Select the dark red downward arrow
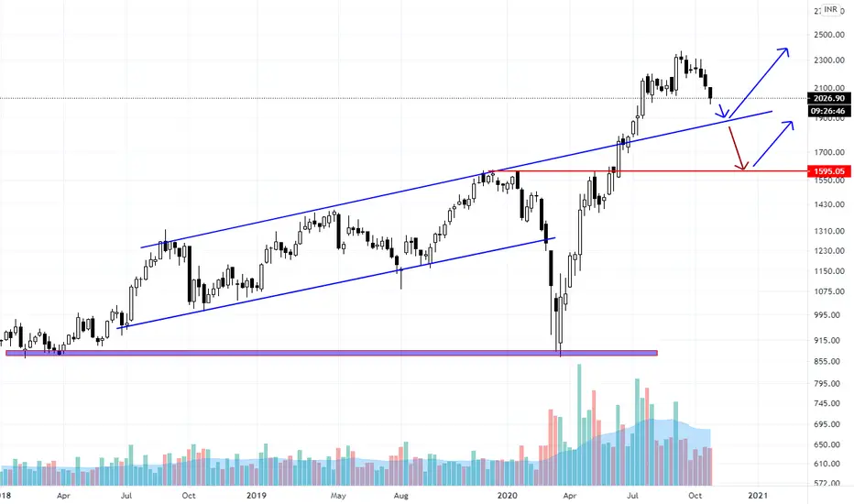Viewport: 854px width, 504px height. click(x=738, y=148)
